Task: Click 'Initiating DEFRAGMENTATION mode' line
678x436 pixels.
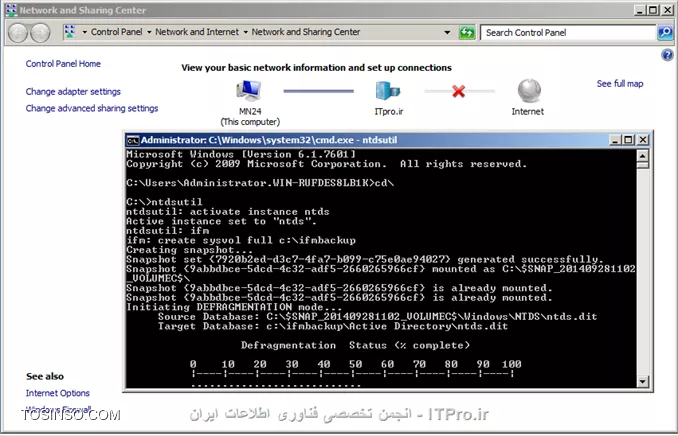Action: pos(234,307)
